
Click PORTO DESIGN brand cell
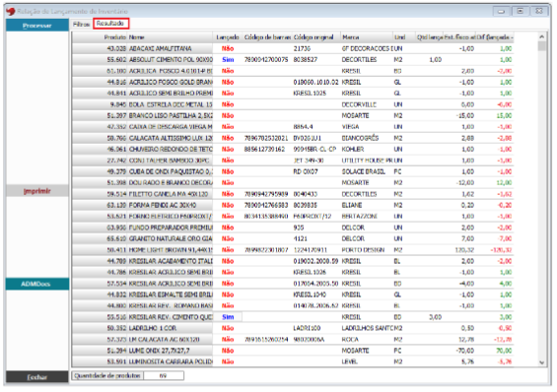(x=367, y=250)
